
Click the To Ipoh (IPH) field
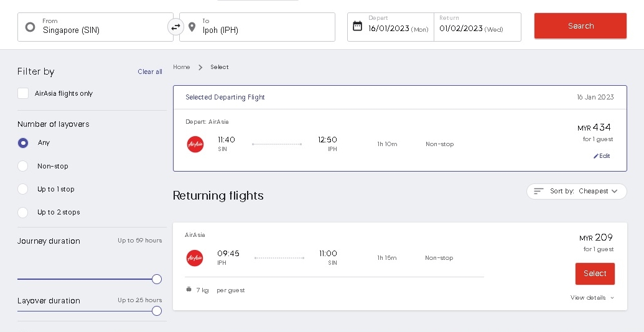coord(257,27)
